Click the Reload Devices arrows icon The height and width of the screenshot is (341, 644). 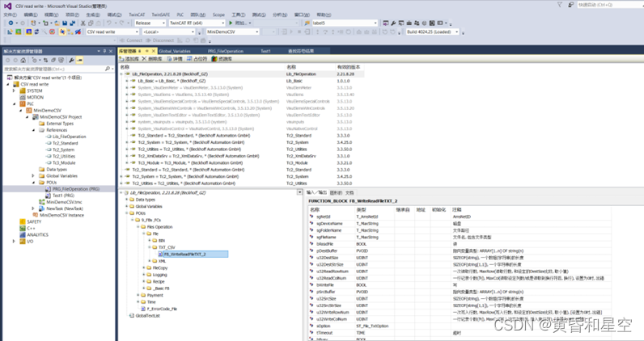(x=36, y=32)
